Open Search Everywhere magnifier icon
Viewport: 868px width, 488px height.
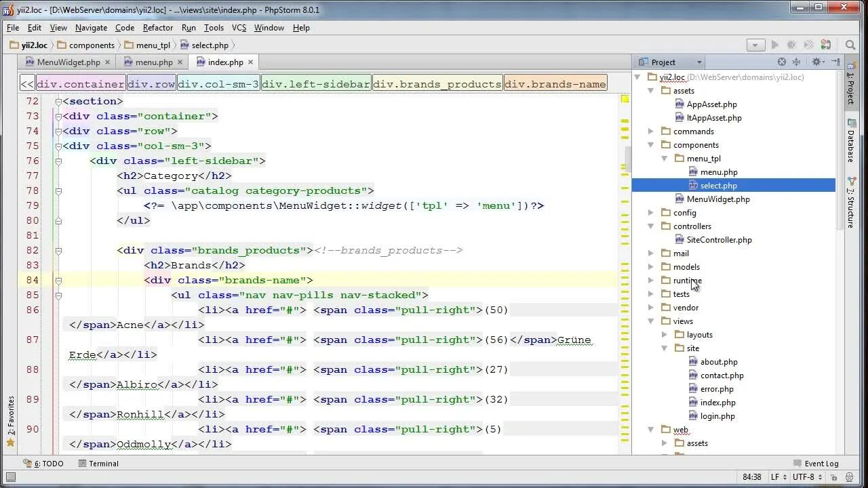(850, 45)
